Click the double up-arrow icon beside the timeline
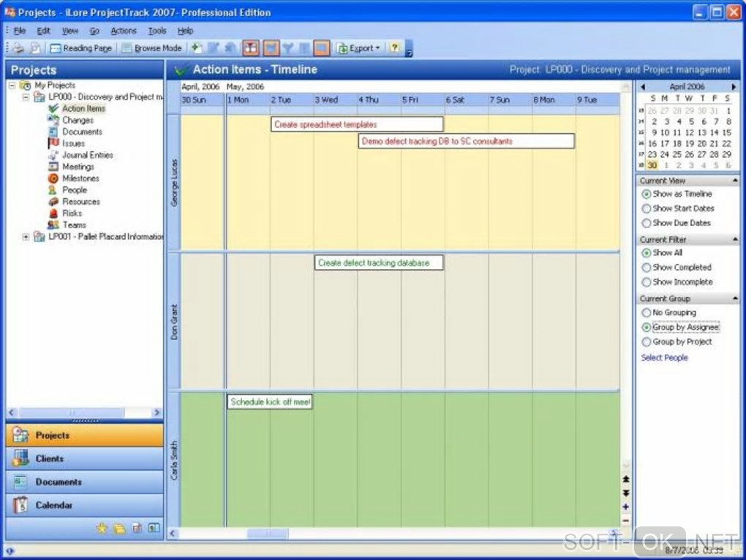Image resolution: width=746 pixels, height=560 pixels. (626, 479)
